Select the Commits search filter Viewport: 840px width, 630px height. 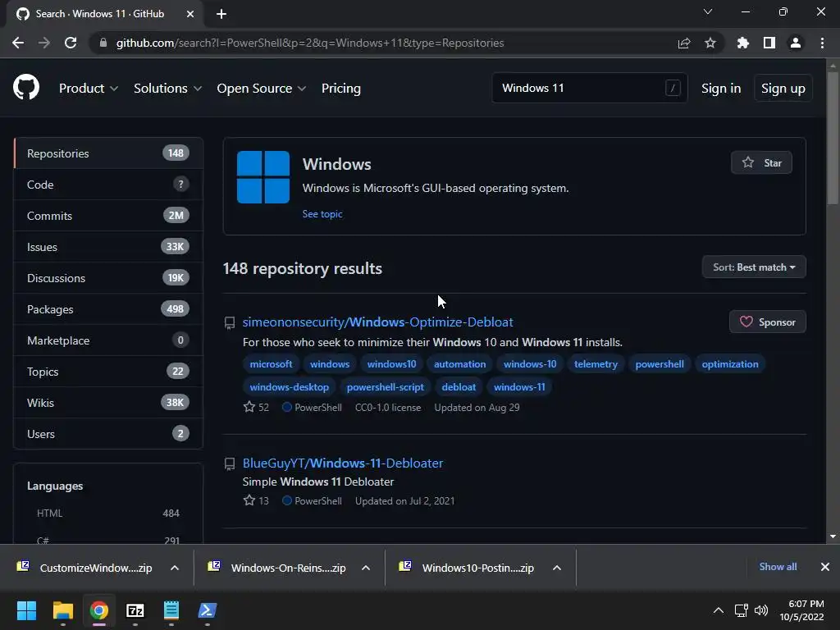click(108, 216)
